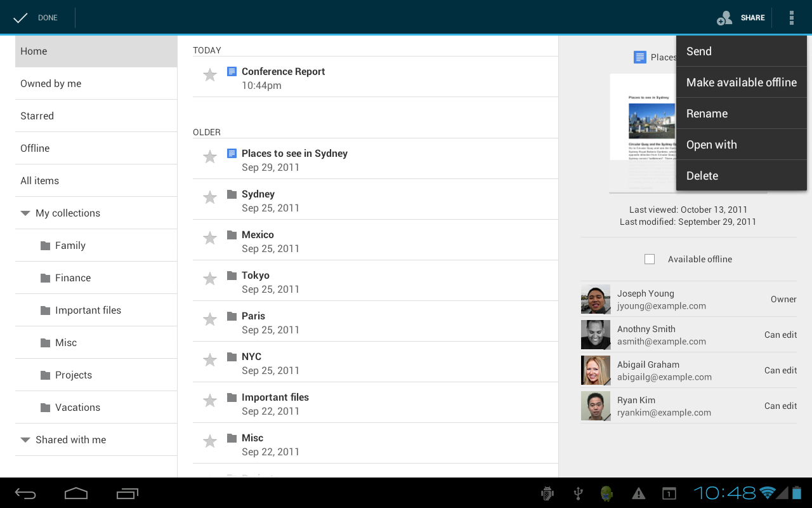Star the Conference Report file
Screen dimensions: 812x508
click(x=210, y=74)
